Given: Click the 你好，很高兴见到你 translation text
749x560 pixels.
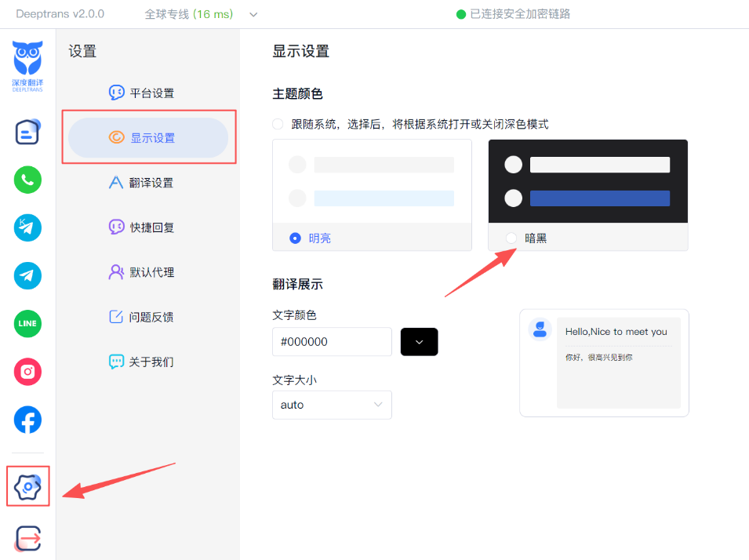Looking at the screenshot, I should 599,358.
